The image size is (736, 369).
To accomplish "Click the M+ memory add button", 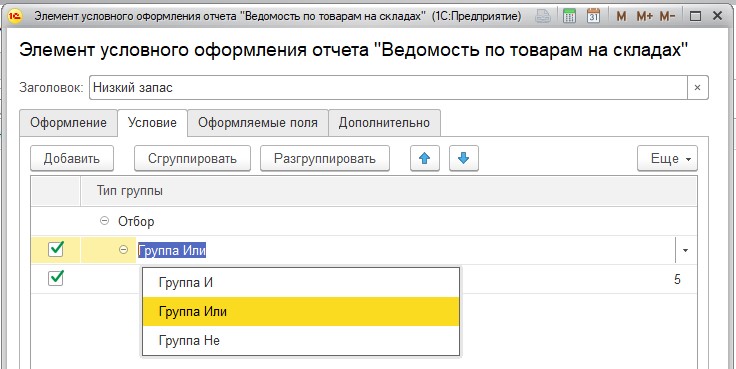I will pyautogui.click(x=644, y=16).
